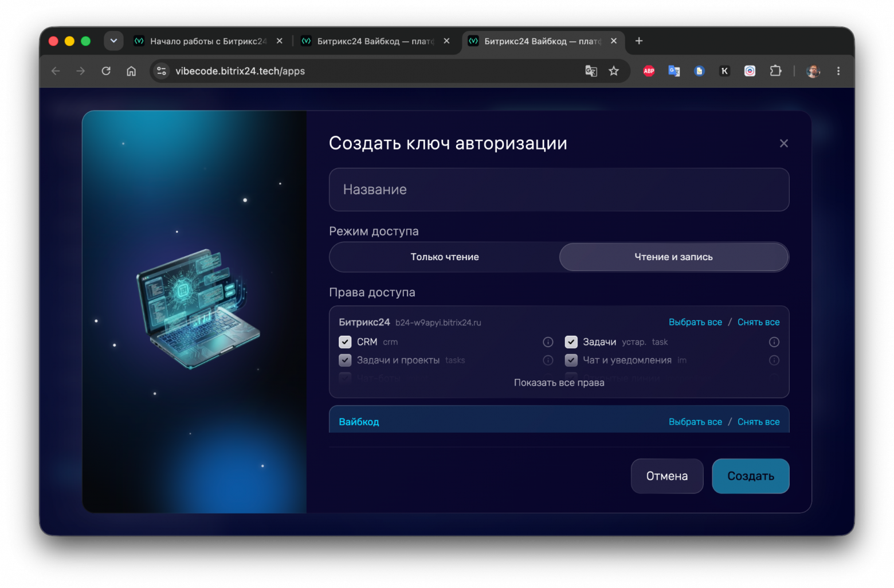Click the Вайбкод section header
Screen dimensions: 894x588
pos(359,422)
